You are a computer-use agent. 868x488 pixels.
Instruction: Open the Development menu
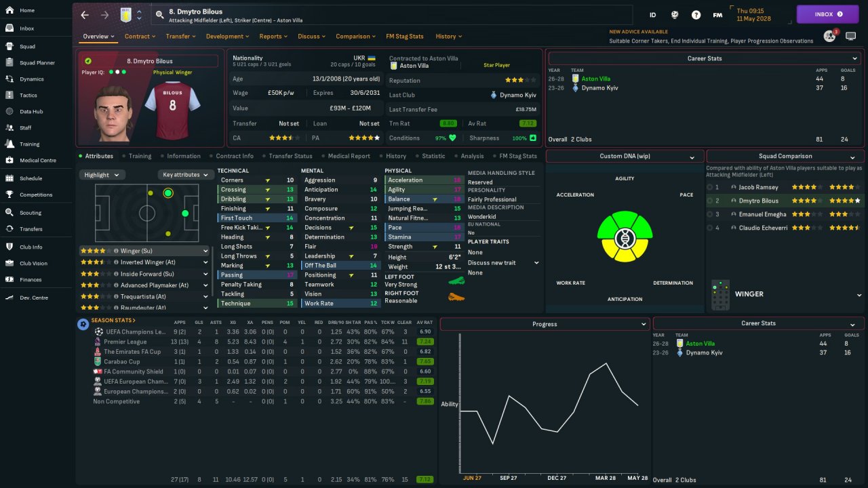click(x=228, y=37)
